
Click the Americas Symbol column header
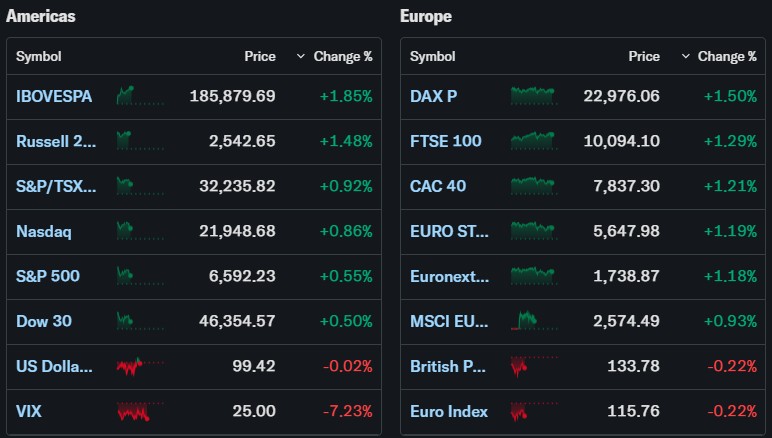coord(38,57)
